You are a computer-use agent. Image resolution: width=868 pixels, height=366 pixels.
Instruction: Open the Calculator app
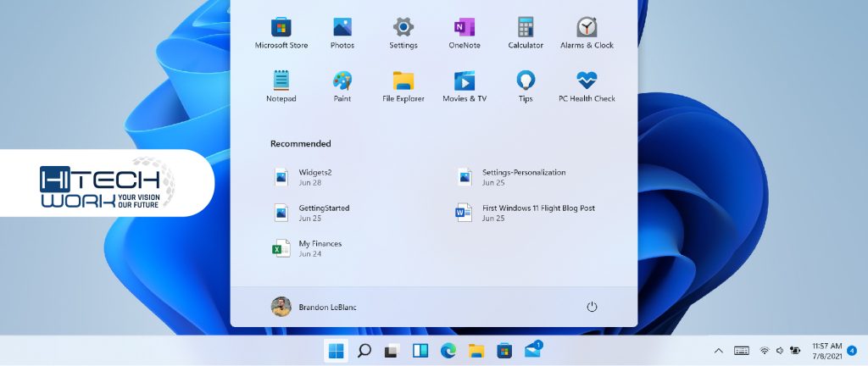(526, 33)
